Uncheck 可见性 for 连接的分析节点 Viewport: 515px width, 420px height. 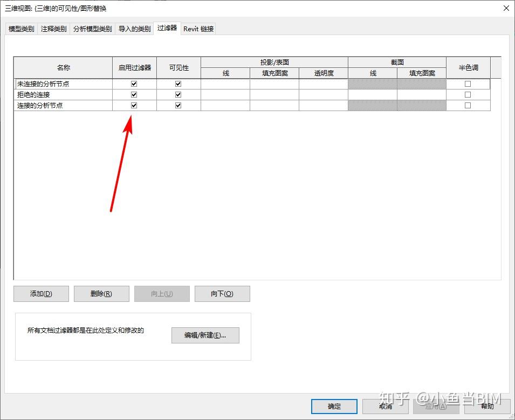pos(178,105)
